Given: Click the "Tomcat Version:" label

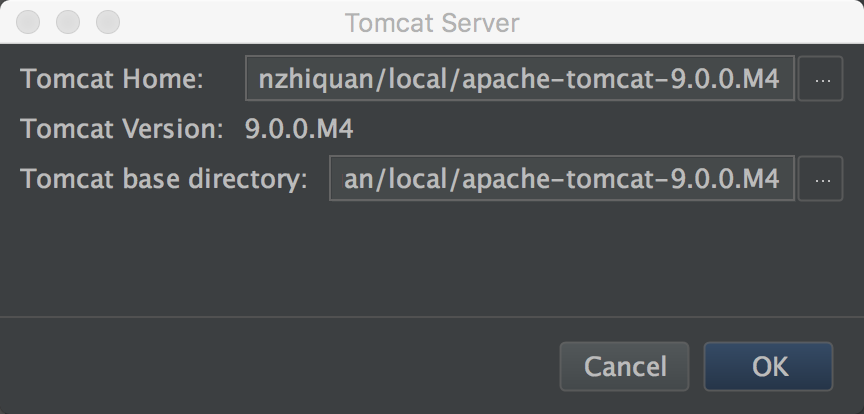Looking at the screenshot, I should coord(122,129).
